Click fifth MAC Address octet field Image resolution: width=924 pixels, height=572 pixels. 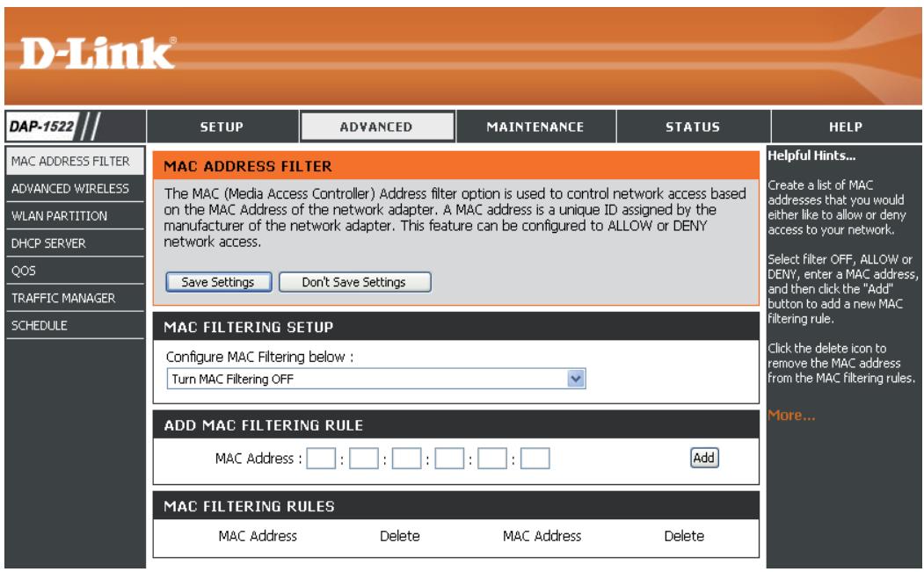tap(492, 459)
